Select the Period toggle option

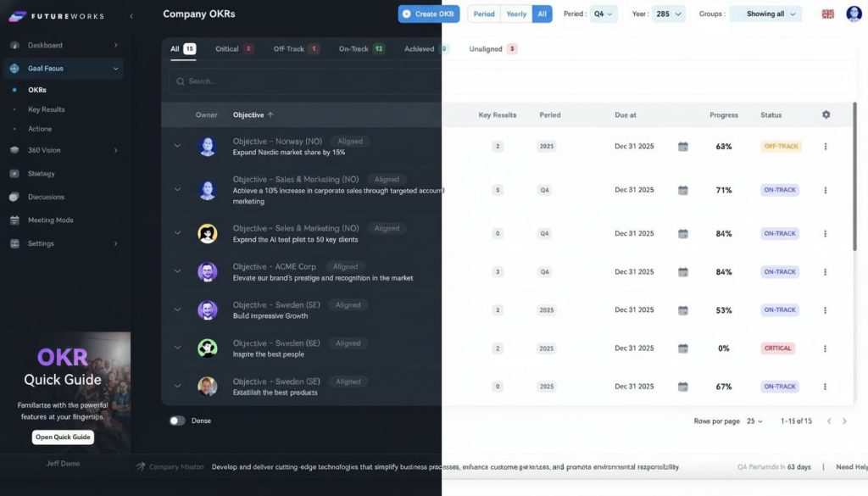(484, 14)
